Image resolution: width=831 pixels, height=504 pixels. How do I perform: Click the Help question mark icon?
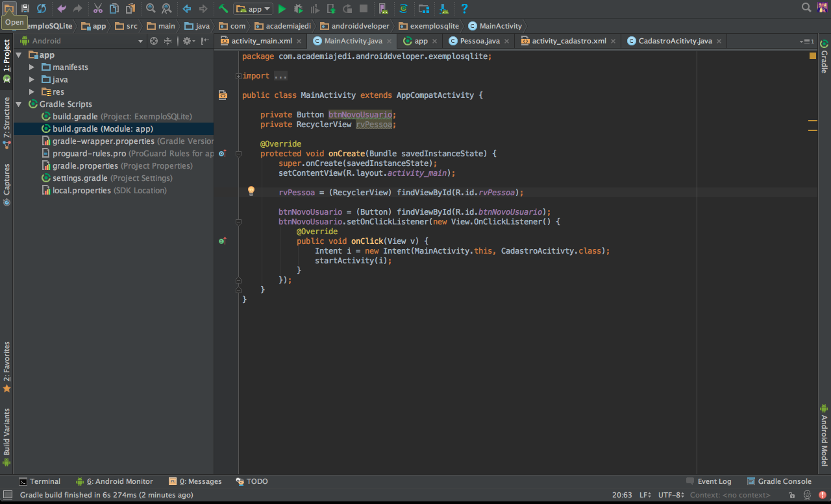click(464, 8)
